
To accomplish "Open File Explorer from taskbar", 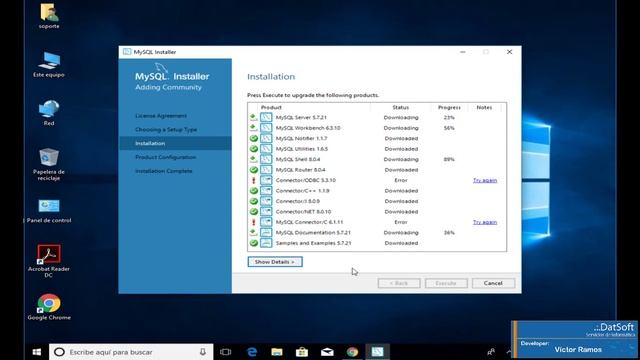I will pyautogui.click(x=277, y=352).
